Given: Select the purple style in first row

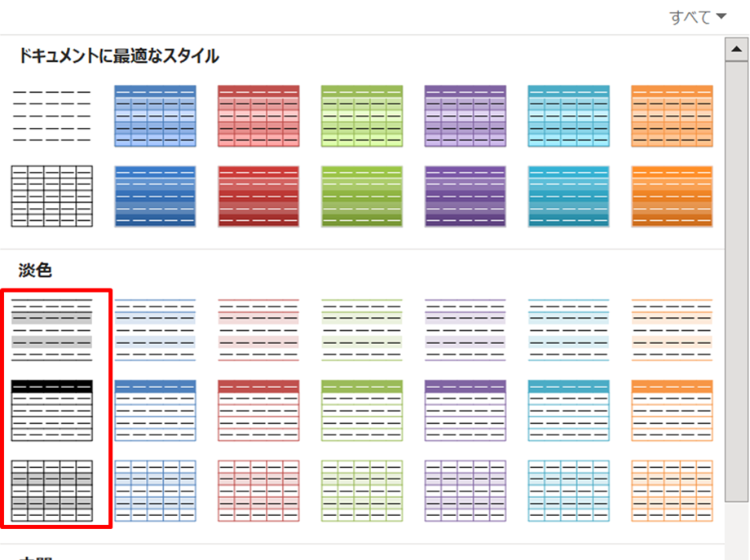Looking at the screenshot, I should [465, 114].
